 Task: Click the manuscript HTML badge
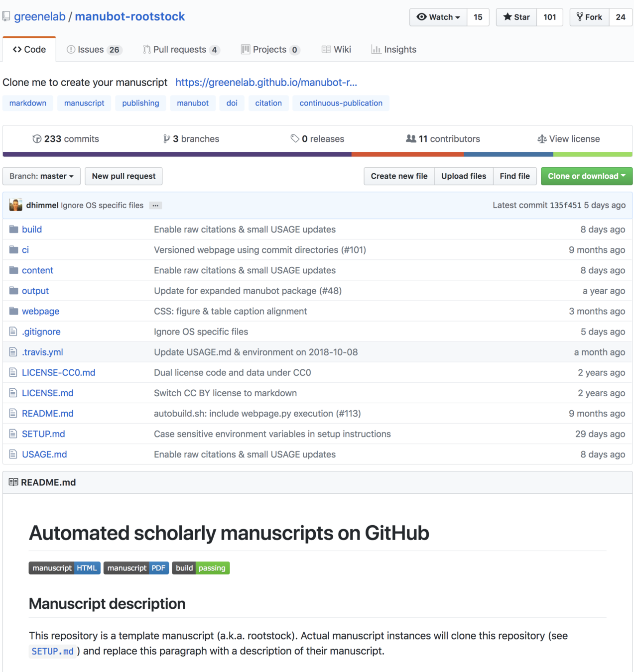65,568
